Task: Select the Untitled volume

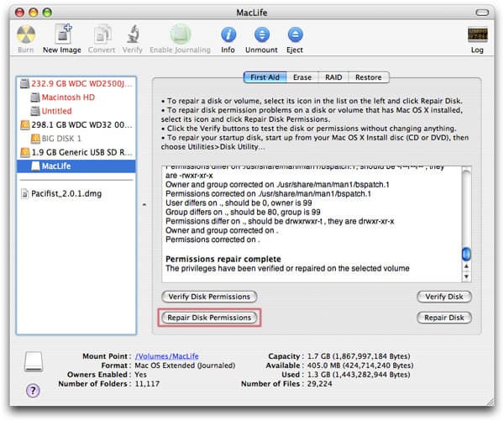Action: [x=76, y=111]
